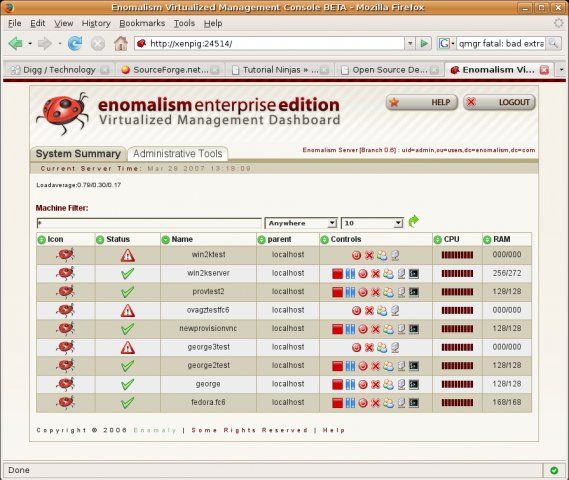Screen dimensions: 569x480
Task: Click the Some Rights Reserved link
Action: coord(249,430)
